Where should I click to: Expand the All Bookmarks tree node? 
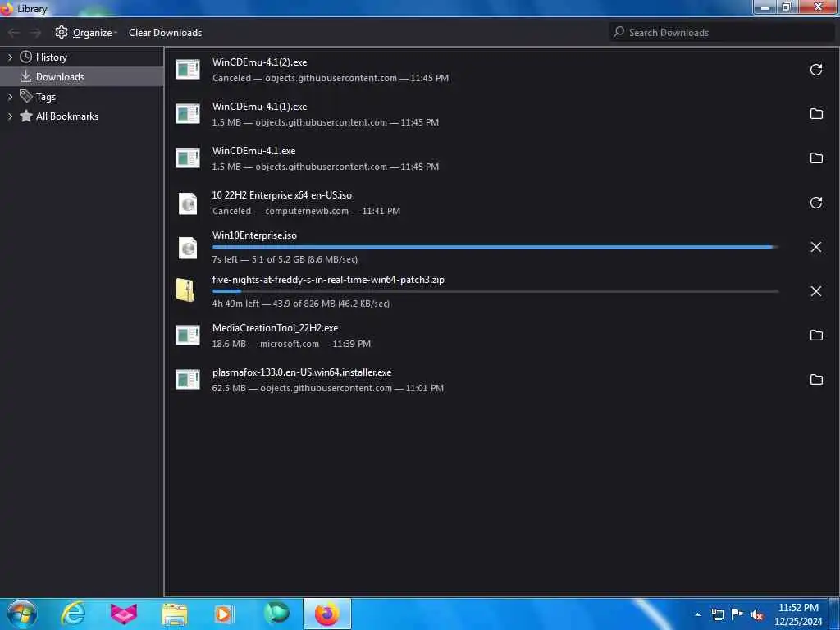click(x=10, y=116)
